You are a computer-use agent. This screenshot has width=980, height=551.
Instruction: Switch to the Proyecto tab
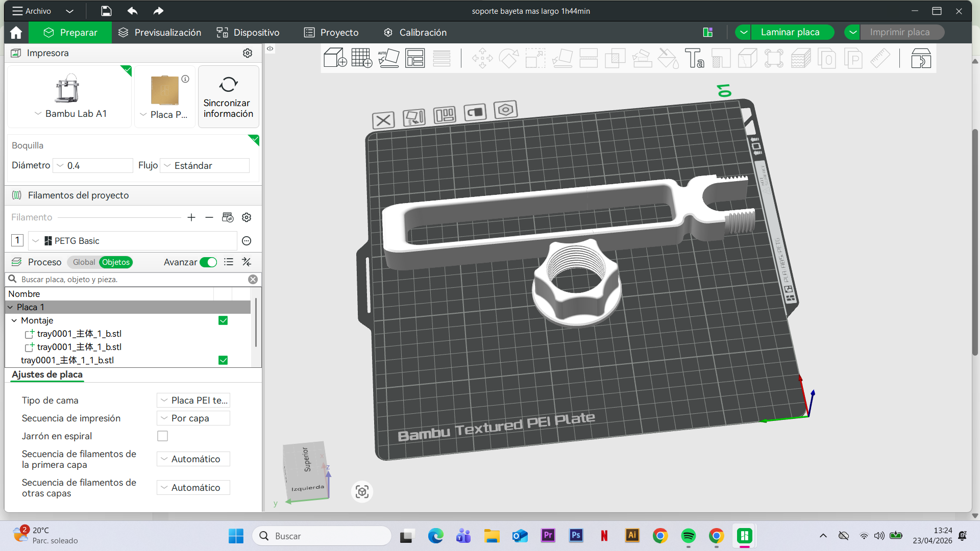332,32
